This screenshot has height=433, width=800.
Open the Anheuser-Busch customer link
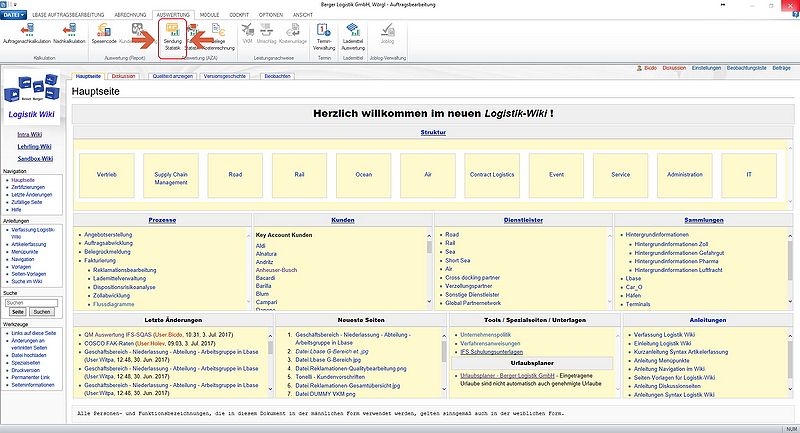(x=276, y=270)
